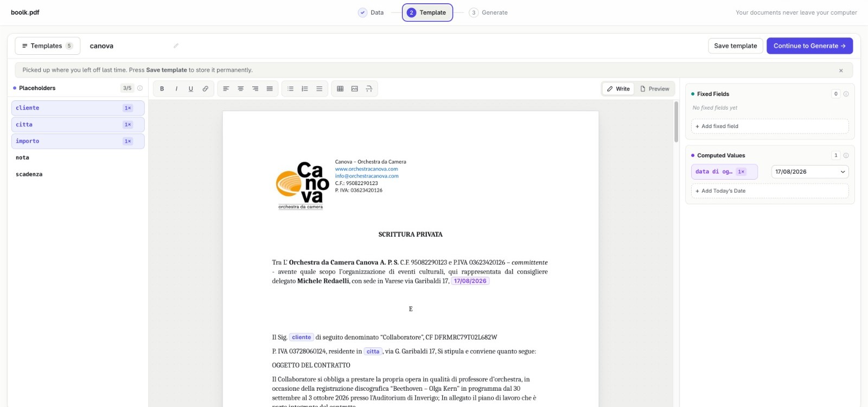Switch to Preview mode
868x407 pixels.
pyautogui.click(x=654, y=89)
